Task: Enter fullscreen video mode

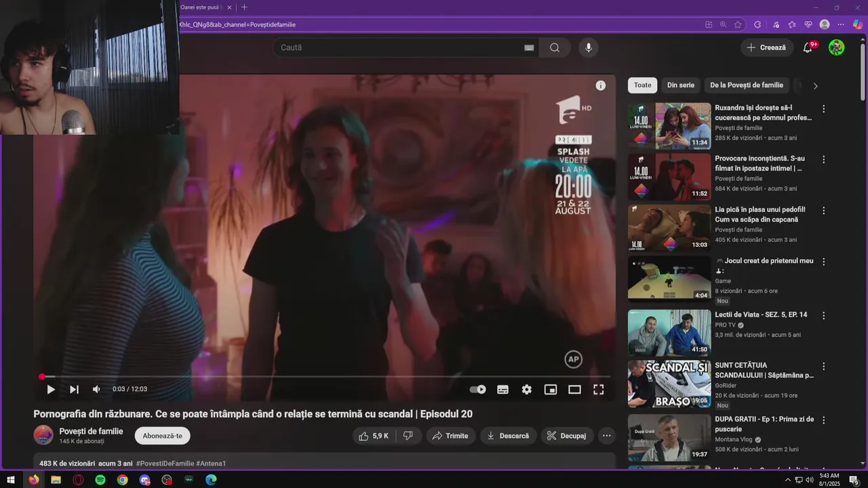Action: coord(599,390)
